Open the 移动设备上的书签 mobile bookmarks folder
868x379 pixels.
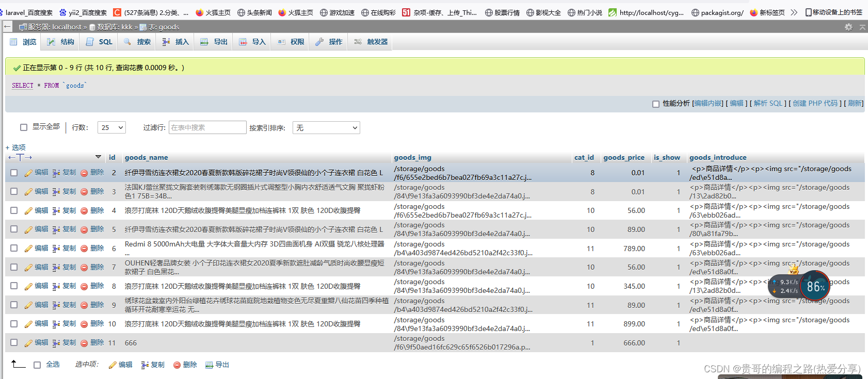click(834, 12)
